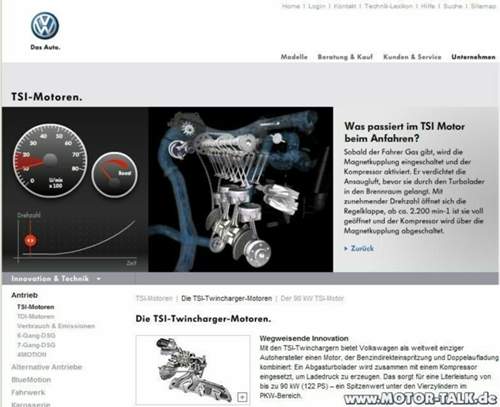500x407 pixels.
Task: Open the Login link
Action: click(x=317, y=6)
